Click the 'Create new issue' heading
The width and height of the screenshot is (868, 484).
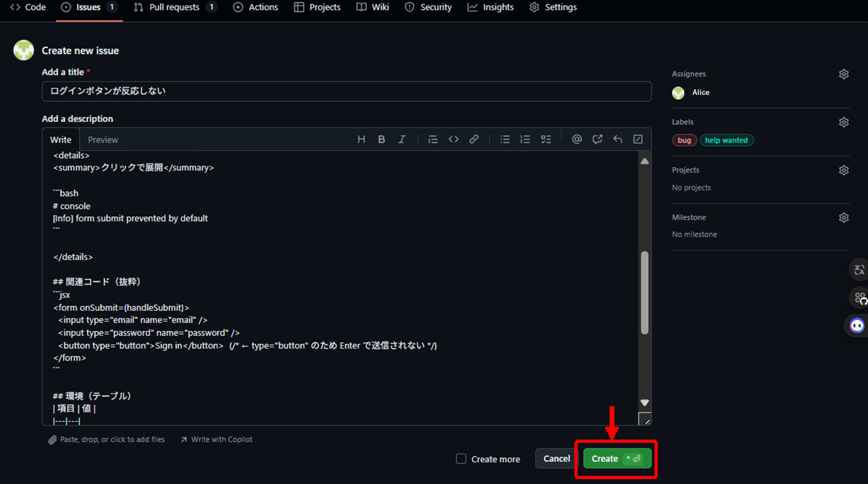pos(80,50)
